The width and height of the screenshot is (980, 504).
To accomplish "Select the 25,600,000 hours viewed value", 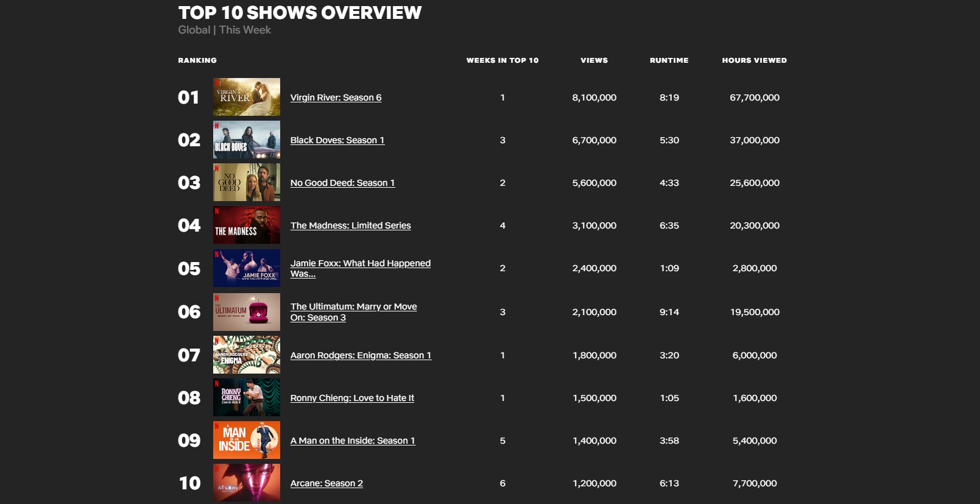I will 755,183.
